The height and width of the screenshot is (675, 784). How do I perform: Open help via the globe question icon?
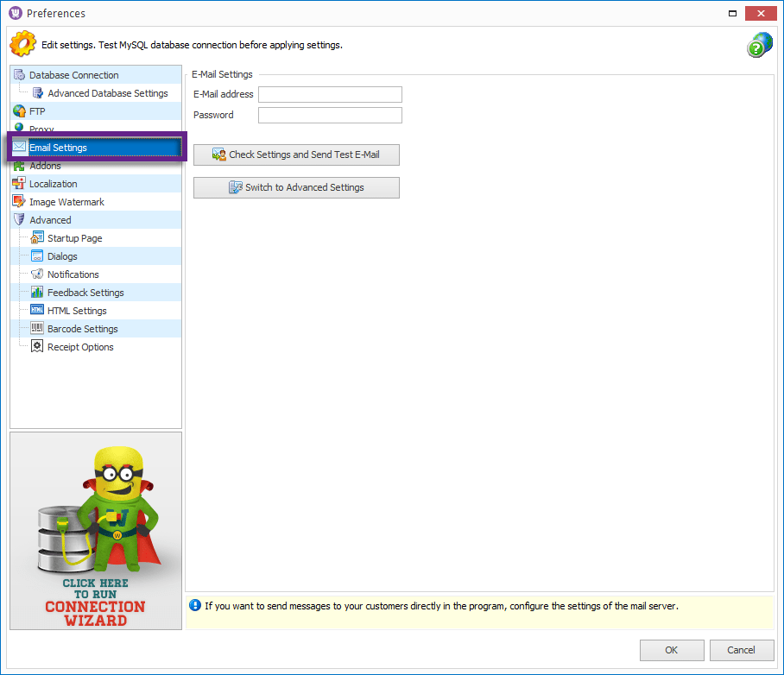(760, 45)
